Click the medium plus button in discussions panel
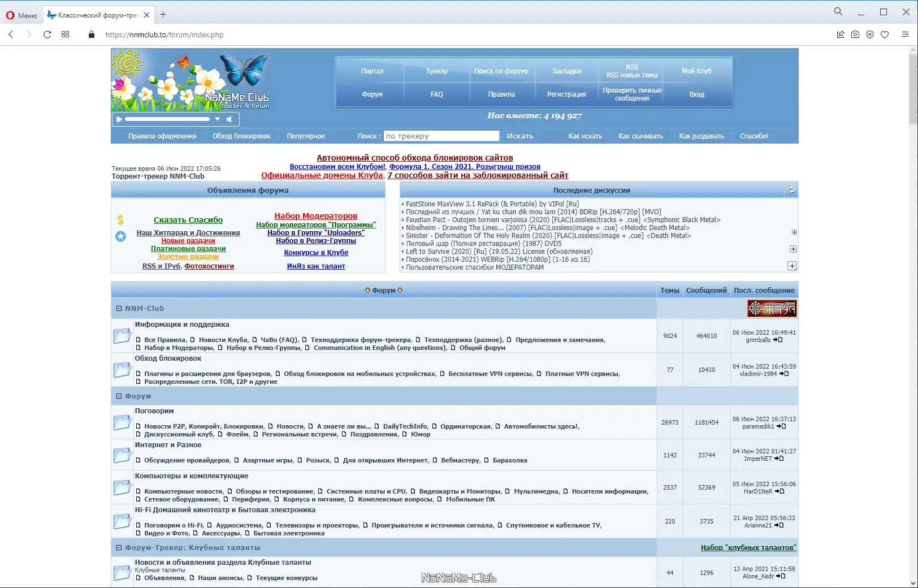The image size is (918, 588). tap(793, 249)
